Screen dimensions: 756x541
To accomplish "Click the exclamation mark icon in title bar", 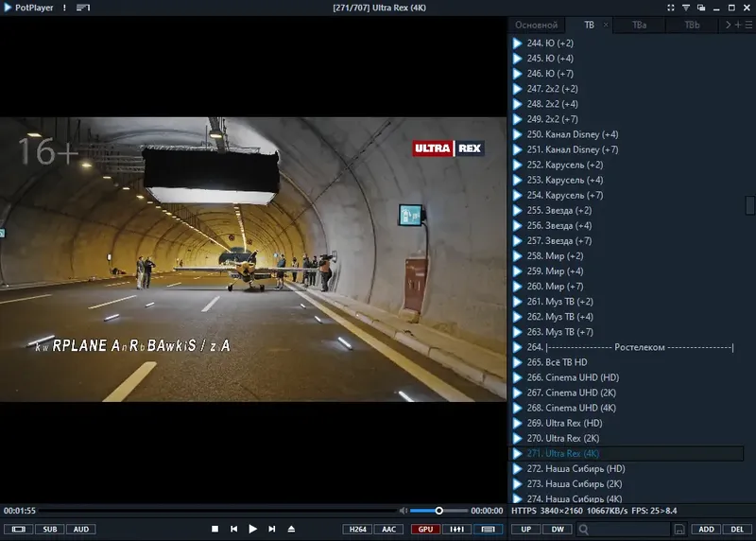I will click(64, 8).
